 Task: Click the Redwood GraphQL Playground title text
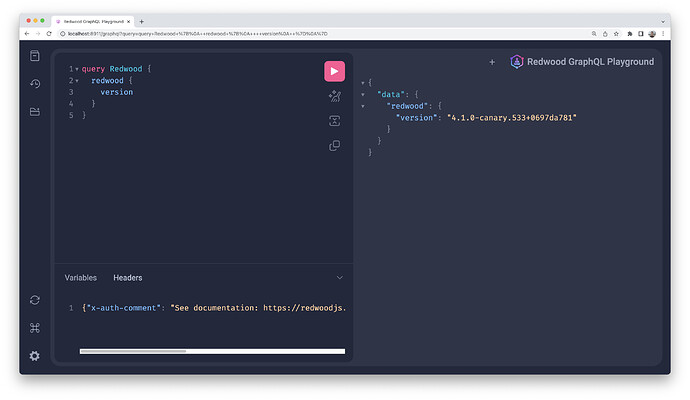point(590,62)
